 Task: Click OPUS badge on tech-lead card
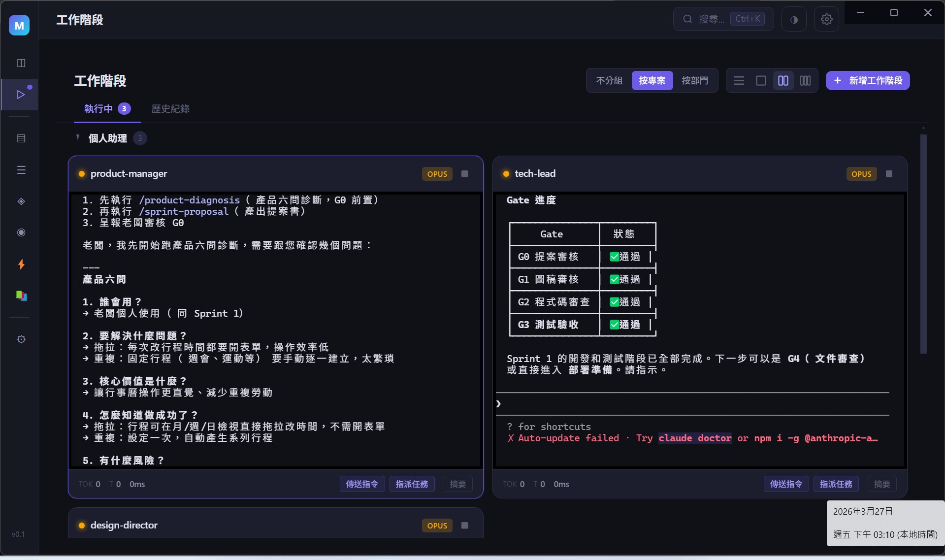click(x=861, y=174)
